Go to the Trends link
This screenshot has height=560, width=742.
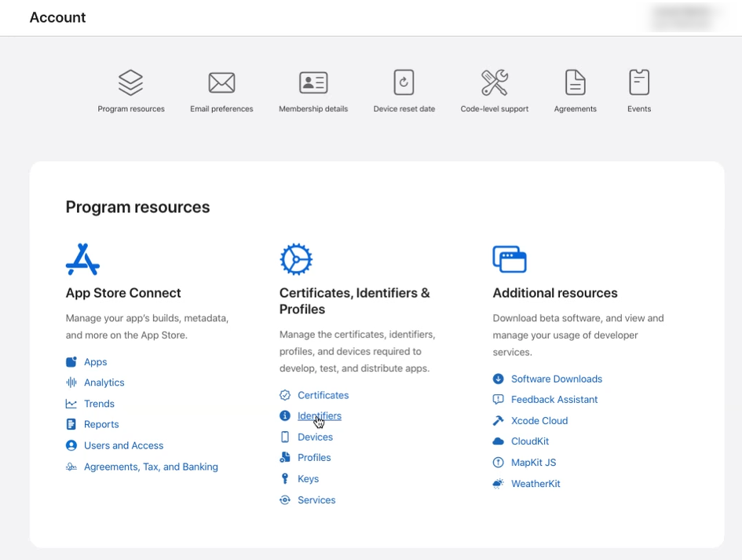[100, 404]
